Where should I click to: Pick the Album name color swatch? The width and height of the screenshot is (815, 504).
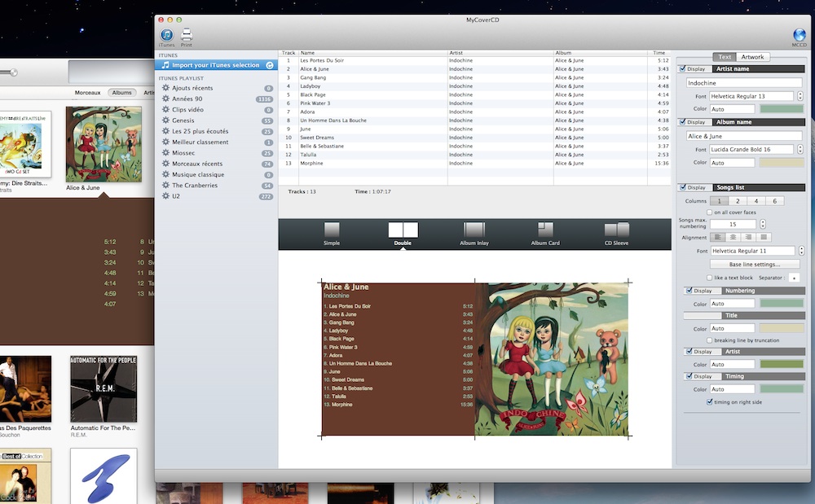782,163
